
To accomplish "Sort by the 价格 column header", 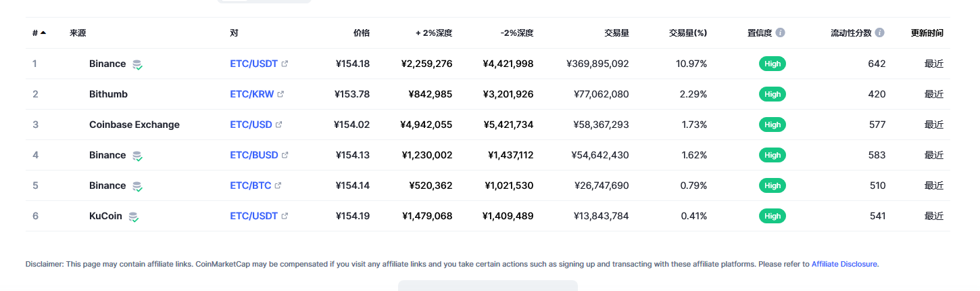I will click(362, 32).
